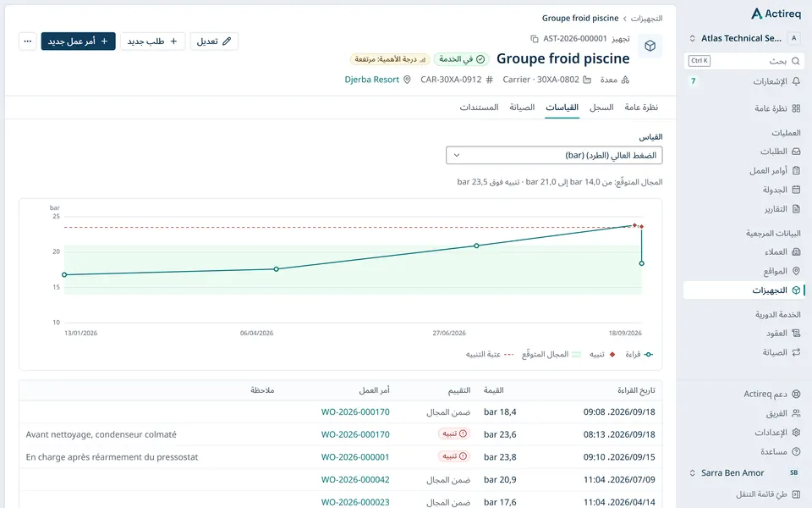Viewport: 812px width, 508px height.
Task: Click the help question mark icon (مساعدة)
Action: pyautogui.click(x=796, y=451)
